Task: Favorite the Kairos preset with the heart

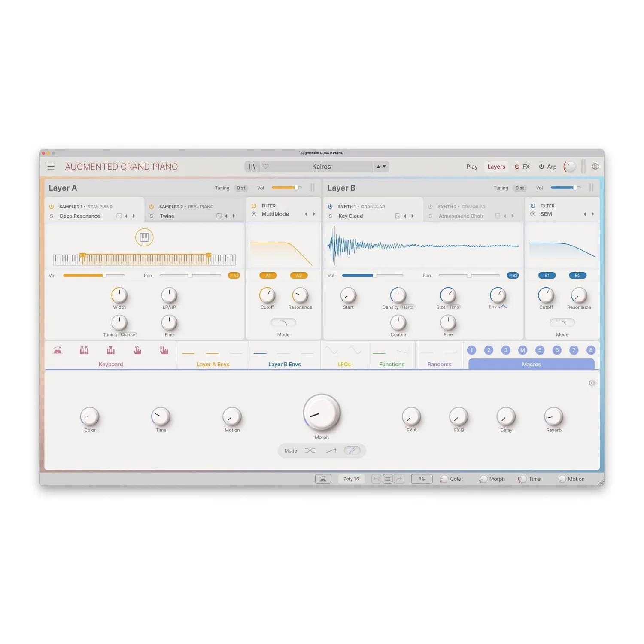Action: point(266,167)
